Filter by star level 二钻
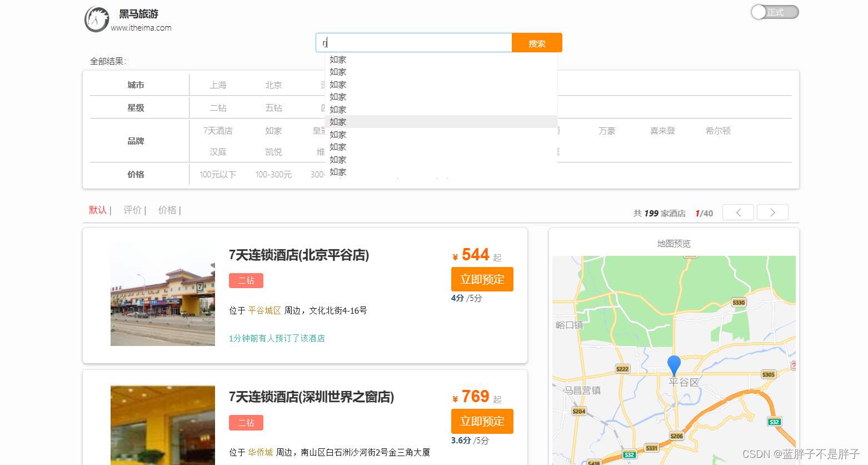Screen dimensions: 868x465 (218, 108)
